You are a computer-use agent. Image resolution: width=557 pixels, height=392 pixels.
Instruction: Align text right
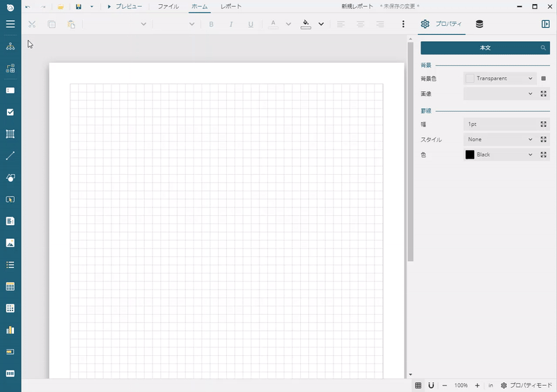[x=380, y=24]
